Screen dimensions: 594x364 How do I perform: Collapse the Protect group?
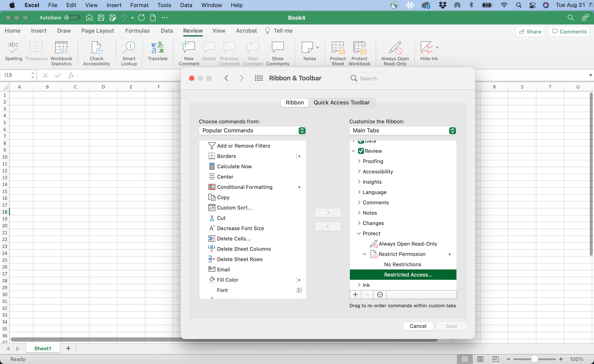[359, 233]
